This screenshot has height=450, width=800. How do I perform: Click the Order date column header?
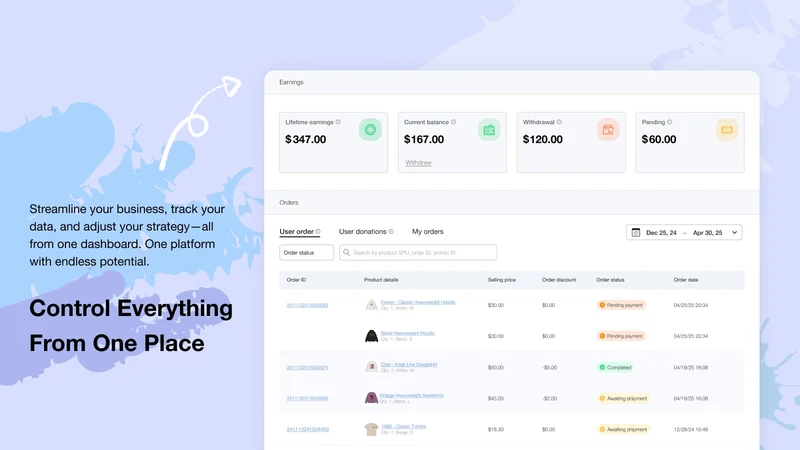tap(686, 280)
